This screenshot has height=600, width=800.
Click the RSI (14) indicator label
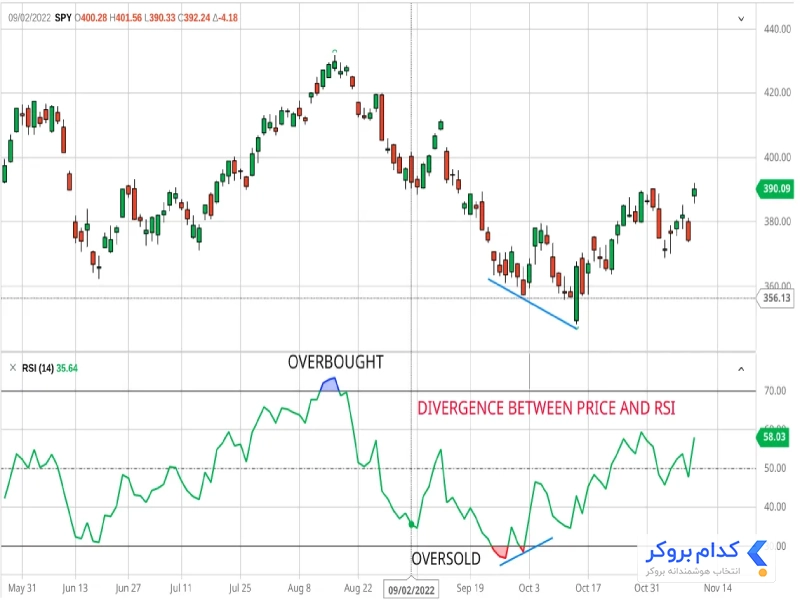point(38,368)
